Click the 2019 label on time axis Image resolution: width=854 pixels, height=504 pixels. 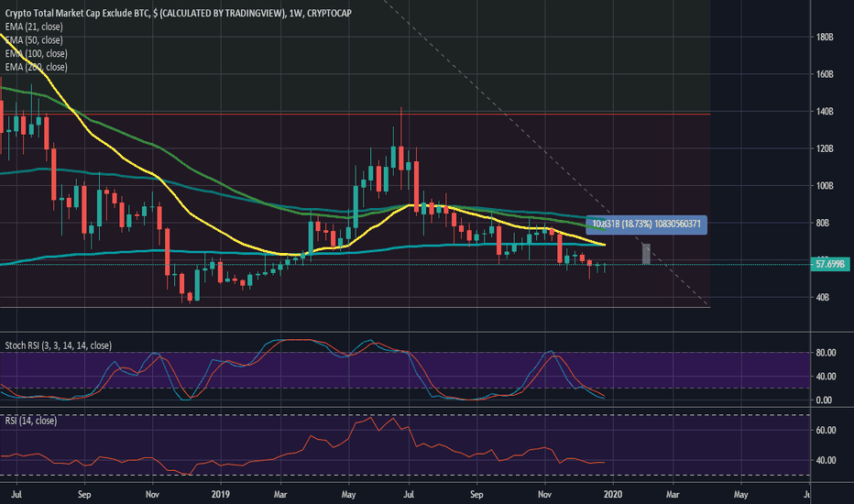(x=220, y=494)
